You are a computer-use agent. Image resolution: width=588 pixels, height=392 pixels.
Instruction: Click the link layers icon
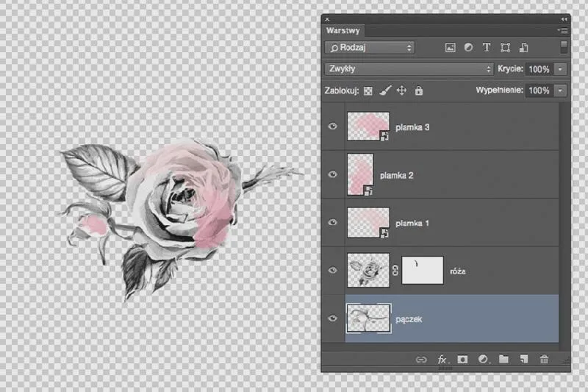coord(421,360)
